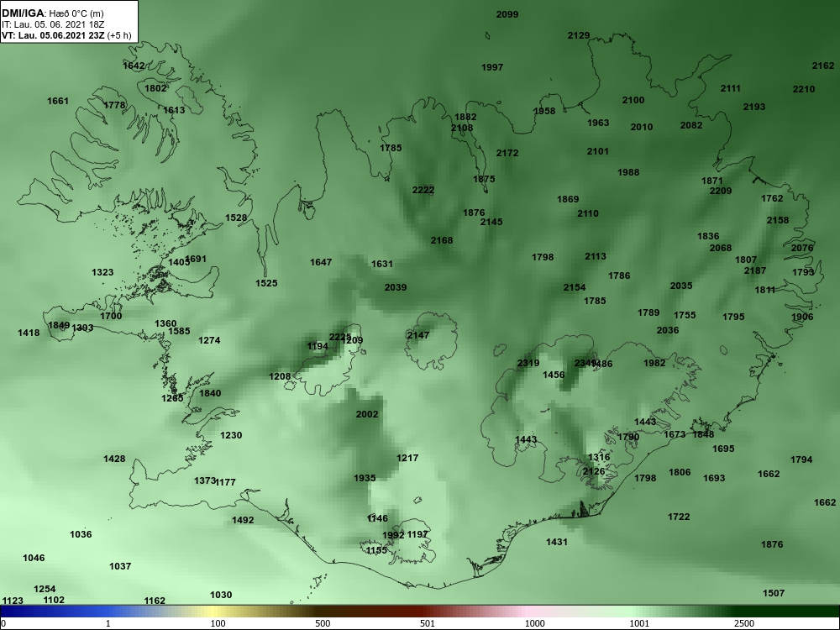
Task: Click the map value 2039
Action: pyautogui.click(x=396, y=287)
